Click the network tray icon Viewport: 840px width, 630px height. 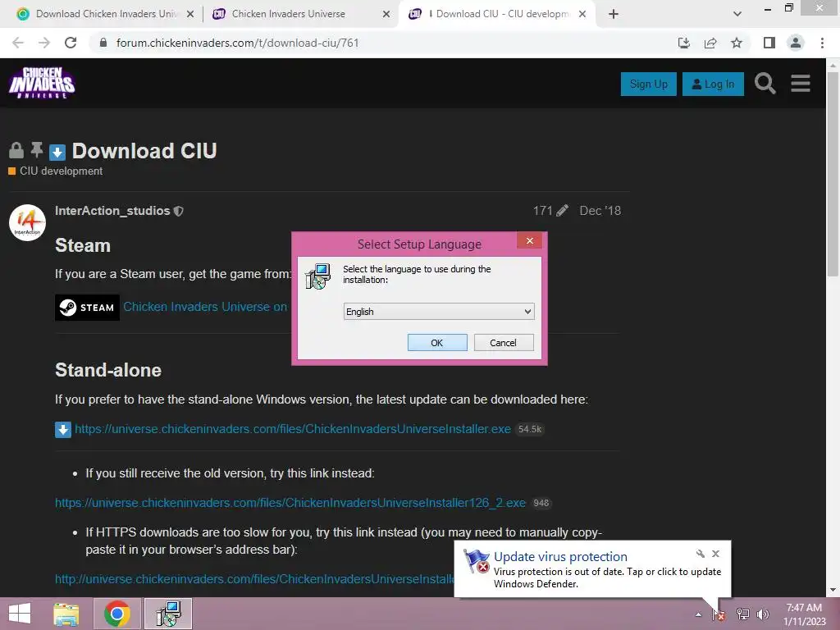coord(743,614)
